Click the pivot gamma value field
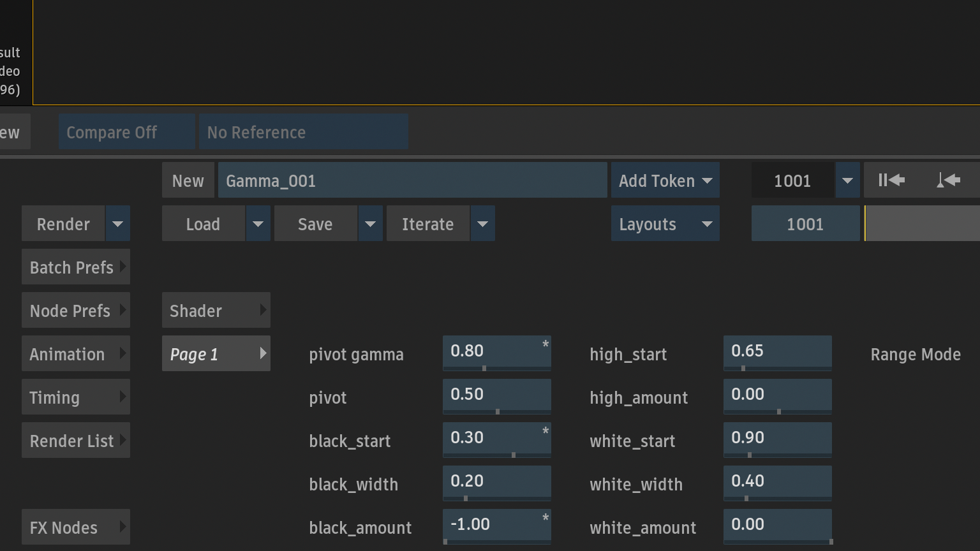Image resolution: width=980 pixels, height=551 pixels. coord(497,353)
